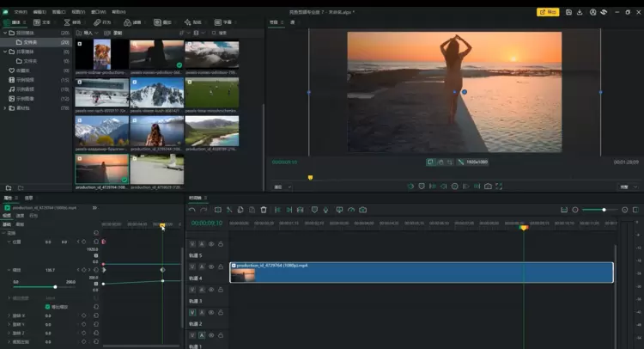Click the new folder icon below media tree

click(9, 187)
